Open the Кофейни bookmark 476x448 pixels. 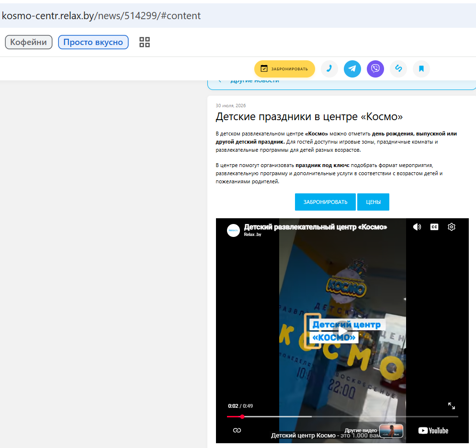[29, 42]
